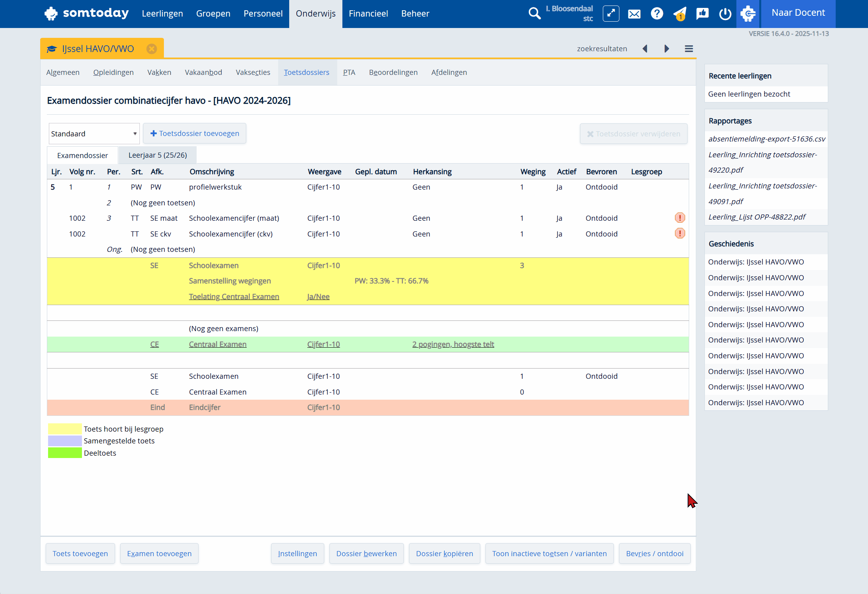Open the hamburger menu next to zoekresultaten
The width and height of the screenshot is (868, 594).
pos(689,48)
